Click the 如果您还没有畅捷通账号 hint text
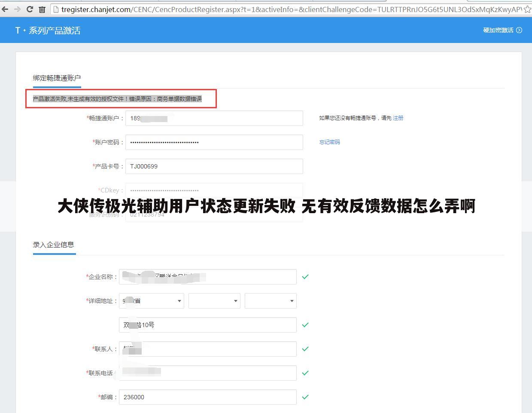 (355, 118)
